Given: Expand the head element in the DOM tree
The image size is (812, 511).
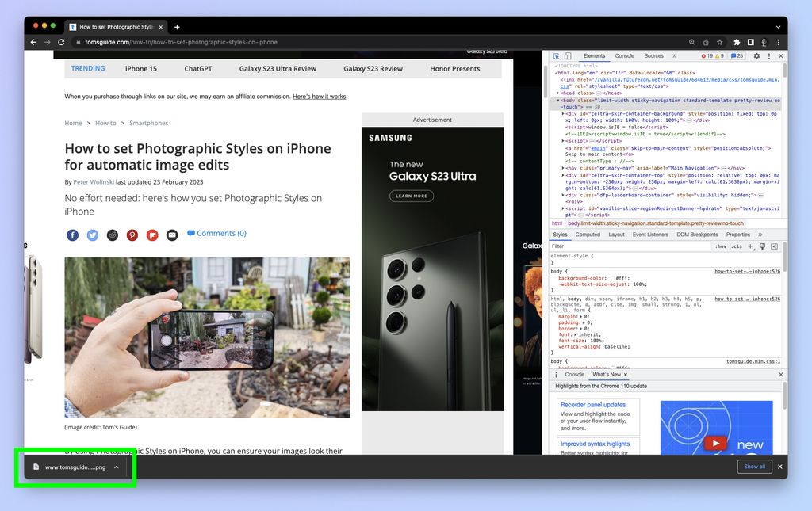Looking at the screenshot, I should (558, 93).
